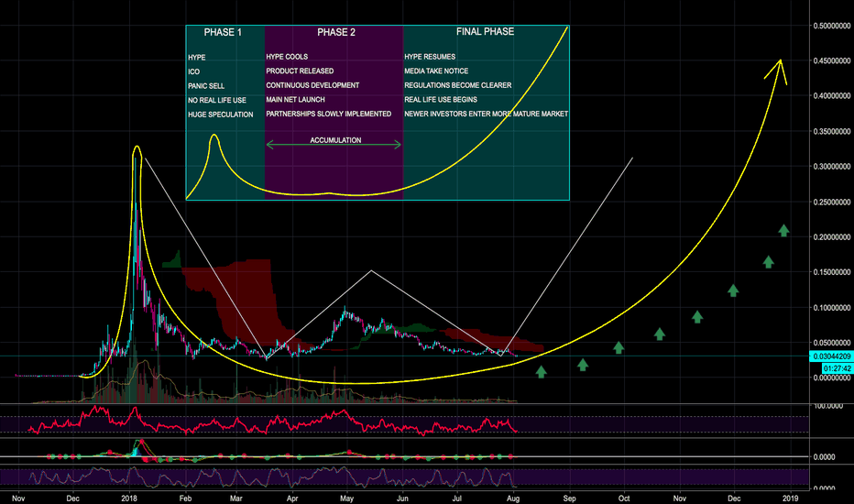Click the 2018 label on the time axis

128,498
